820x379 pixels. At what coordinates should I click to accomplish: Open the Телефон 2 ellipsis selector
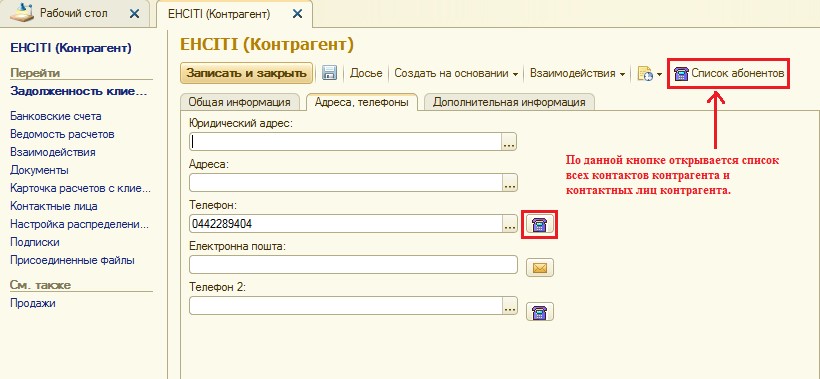[509, 306]
